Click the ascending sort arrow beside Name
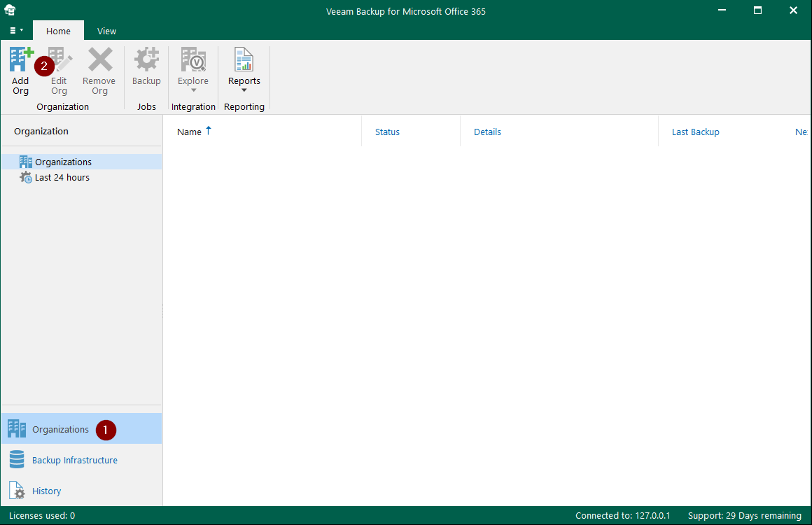The image size is (812, 525). (208, 130)
